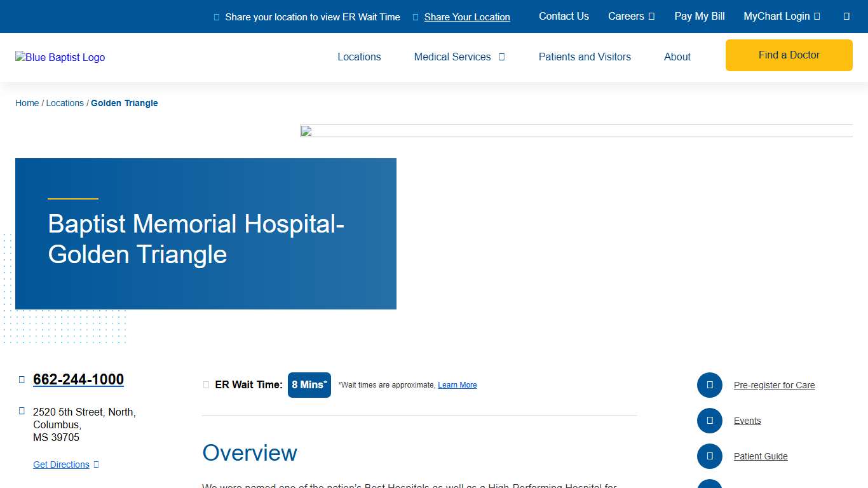
Task: Open Learn More about wait times
Action: (457, 384)
